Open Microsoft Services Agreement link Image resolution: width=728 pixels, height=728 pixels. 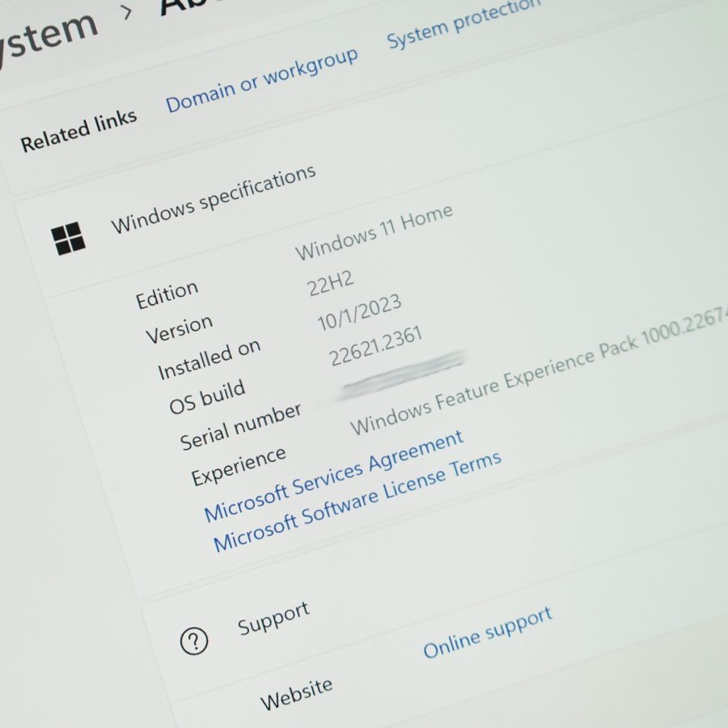(333, 476)
